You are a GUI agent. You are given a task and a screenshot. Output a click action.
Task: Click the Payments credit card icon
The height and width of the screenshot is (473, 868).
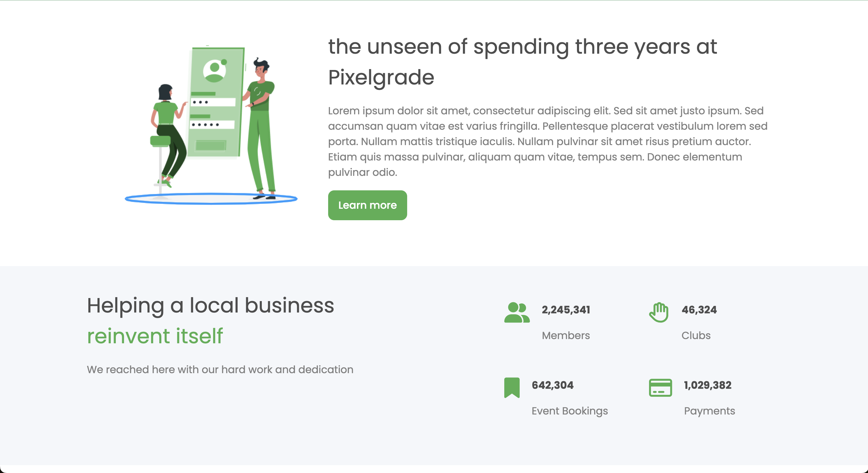coord(660,387)
